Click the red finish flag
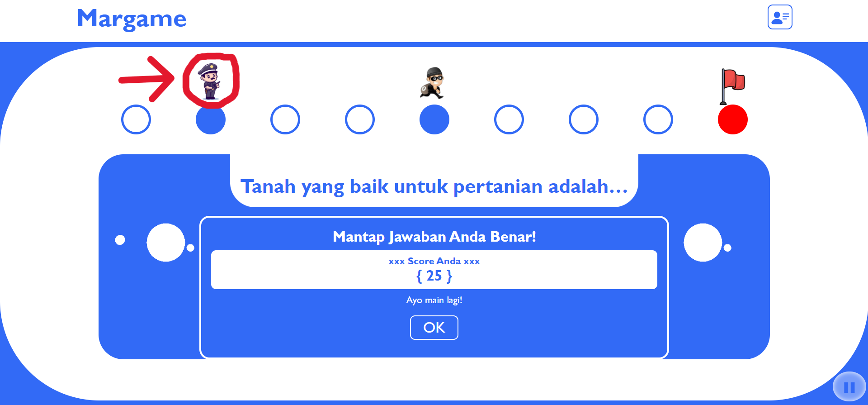Viewport: 868px width, 405px height. click(x=732, y=86)
